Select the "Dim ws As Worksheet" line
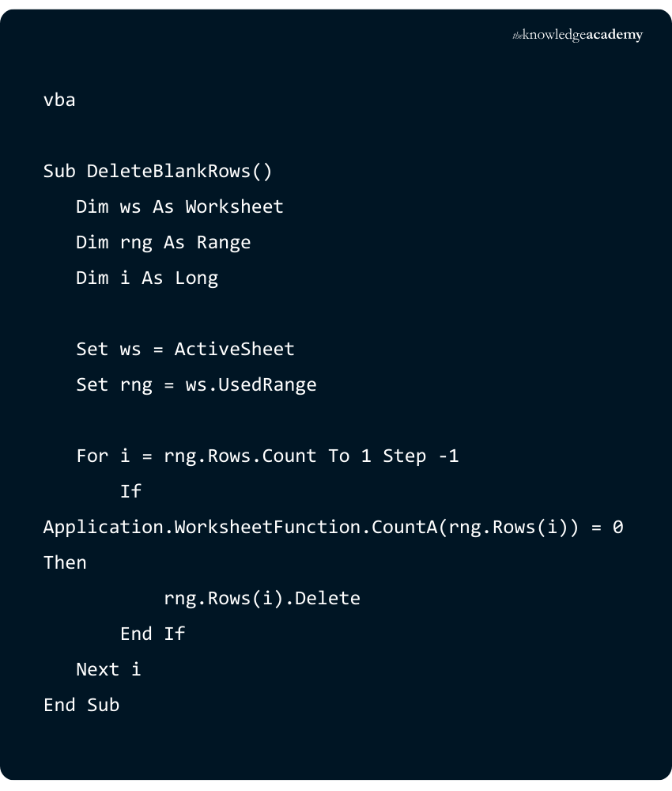The image size is (672, 791). (179, 207)
